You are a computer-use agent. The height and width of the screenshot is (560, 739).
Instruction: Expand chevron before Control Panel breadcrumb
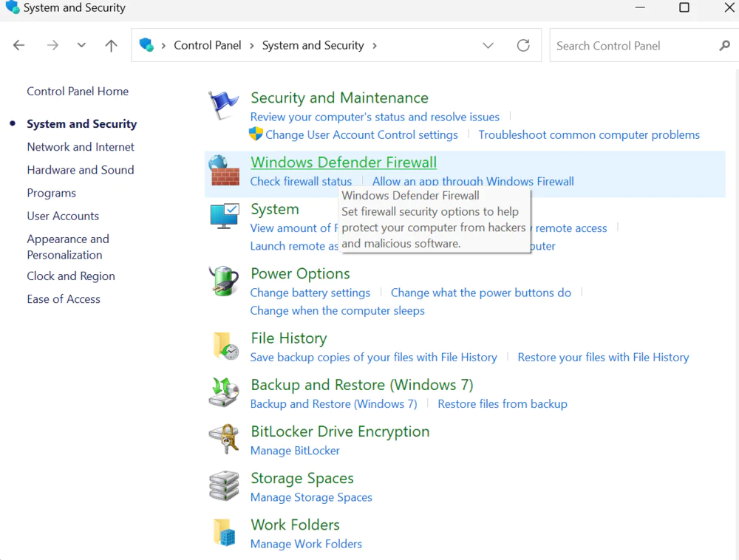coord(163,46)
